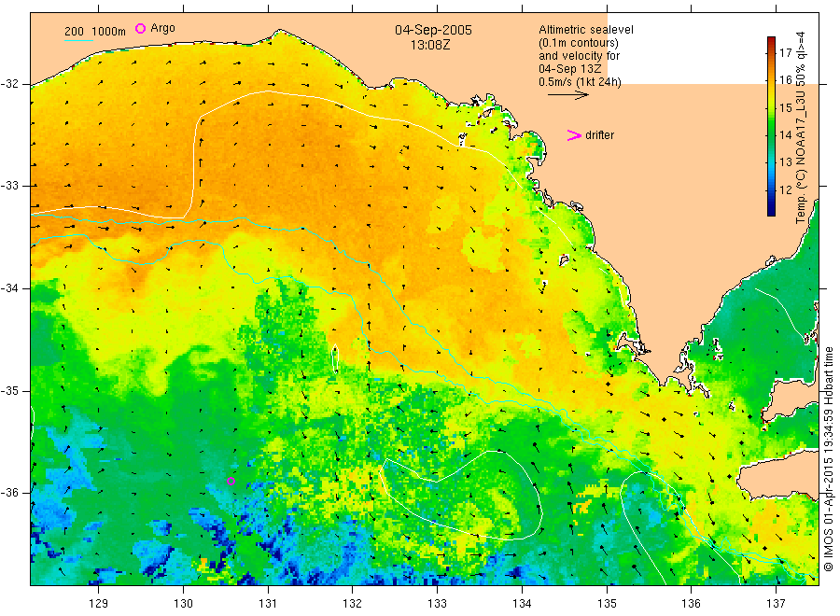
Task: Click the 'and velocity for' text line
Action: [579, 56]
